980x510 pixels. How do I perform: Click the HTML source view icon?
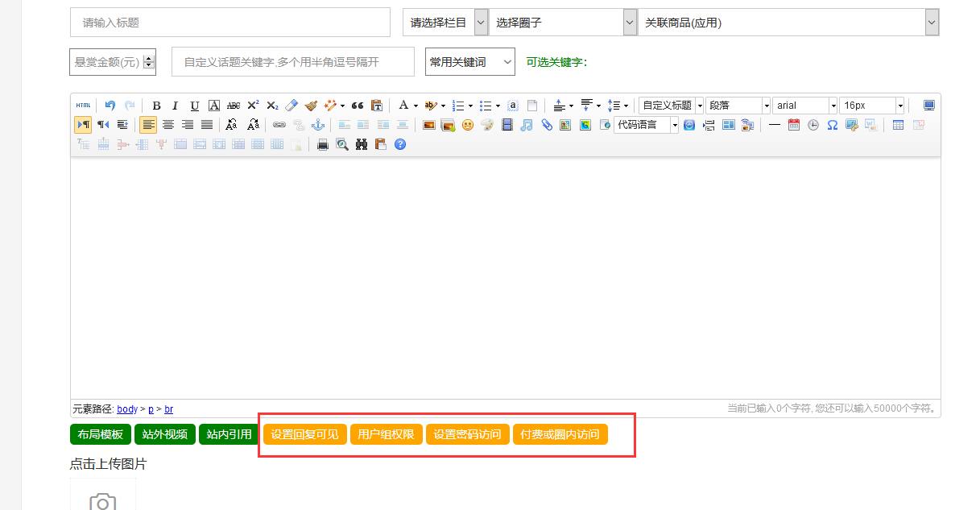pyautogui.click(x=83, y=106)
